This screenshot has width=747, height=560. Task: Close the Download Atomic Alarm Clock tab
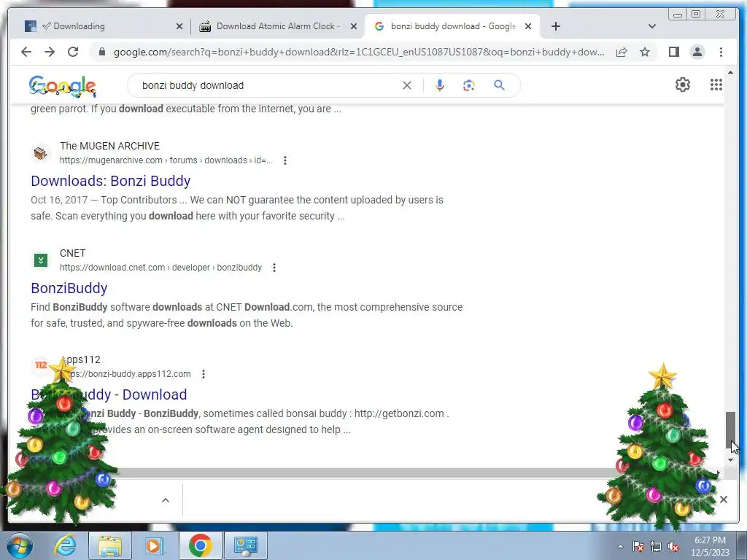tap(354, 26)
